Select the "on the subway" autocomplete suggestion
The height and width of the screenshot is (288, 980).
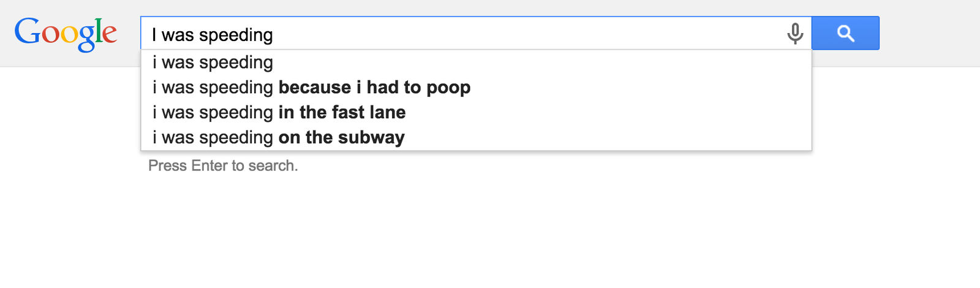point(341,138)
